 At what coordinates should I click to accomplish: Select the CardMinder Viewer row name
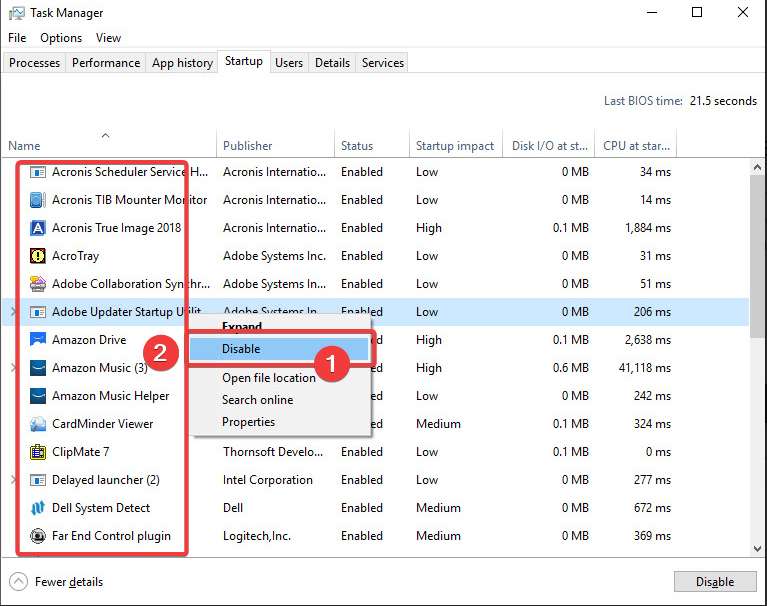(102, 424)
